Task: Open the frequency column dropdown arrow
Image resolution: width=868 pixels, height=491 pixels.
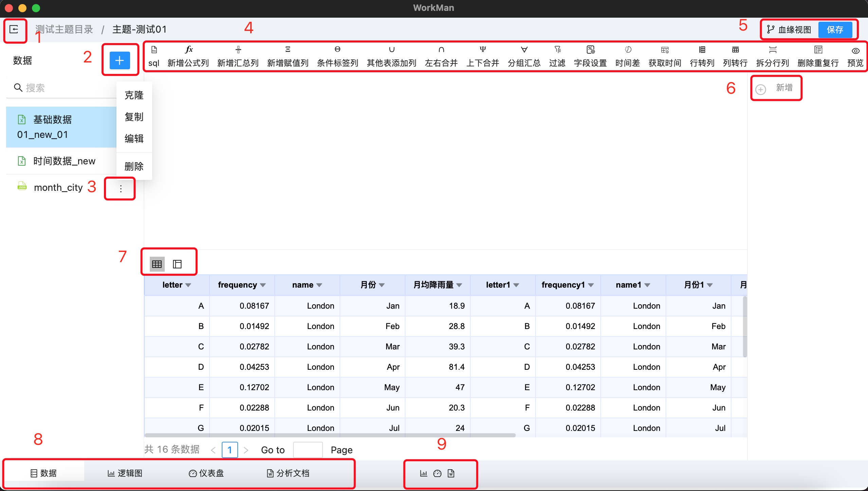Action: pos(263,285)
